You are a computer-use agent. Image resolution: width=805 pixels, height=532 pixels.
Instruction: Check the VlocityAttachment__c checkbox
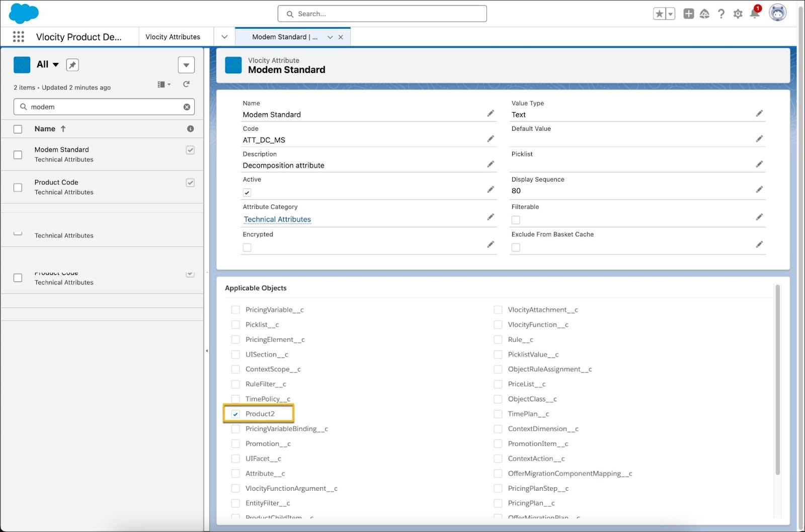(x=498, y=310)
